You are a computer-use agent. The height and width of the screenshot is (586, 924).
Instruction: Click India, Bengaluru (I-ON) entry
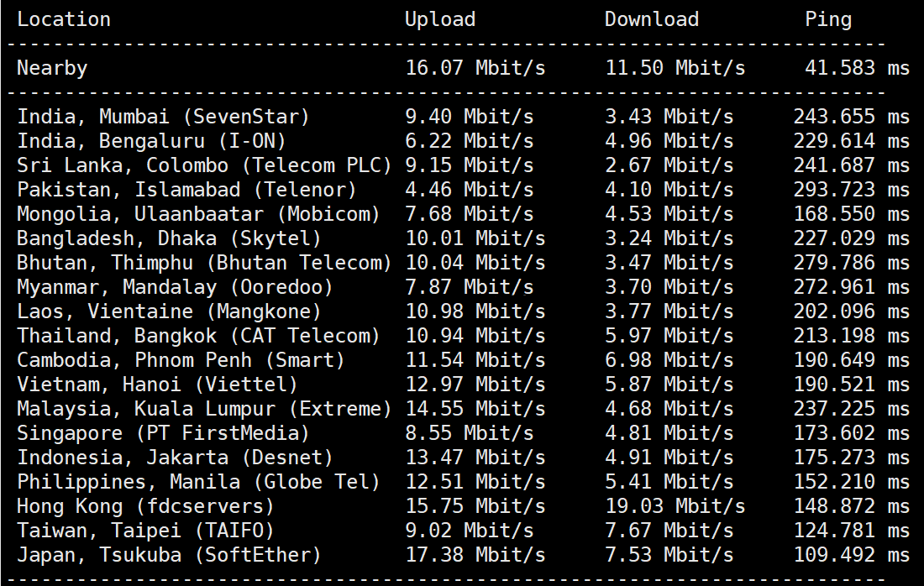151,141
